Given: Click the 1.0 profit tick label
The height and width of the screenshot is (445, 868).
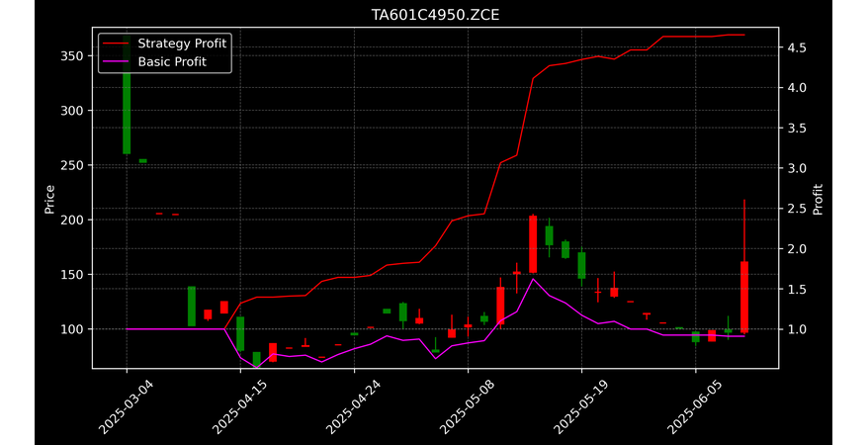Looking at the screenshot, I should (x=796, y=329).
